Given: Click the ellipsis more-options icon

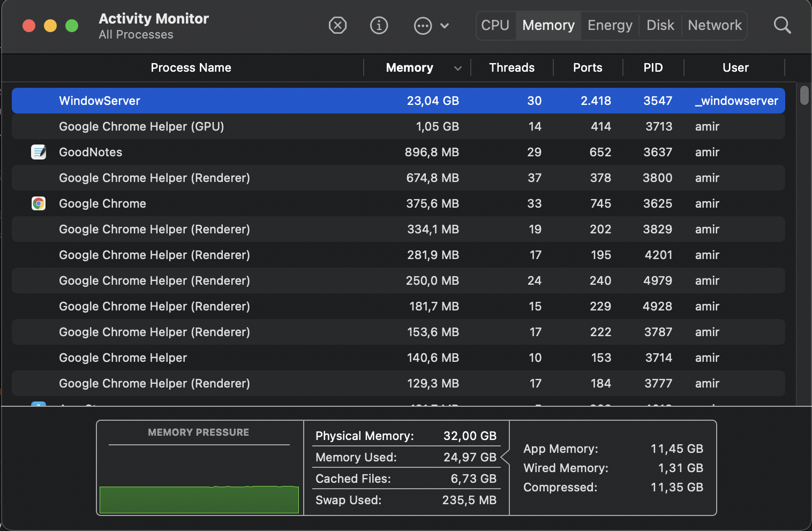Looking at the screenshot, I should pos(423,25).
